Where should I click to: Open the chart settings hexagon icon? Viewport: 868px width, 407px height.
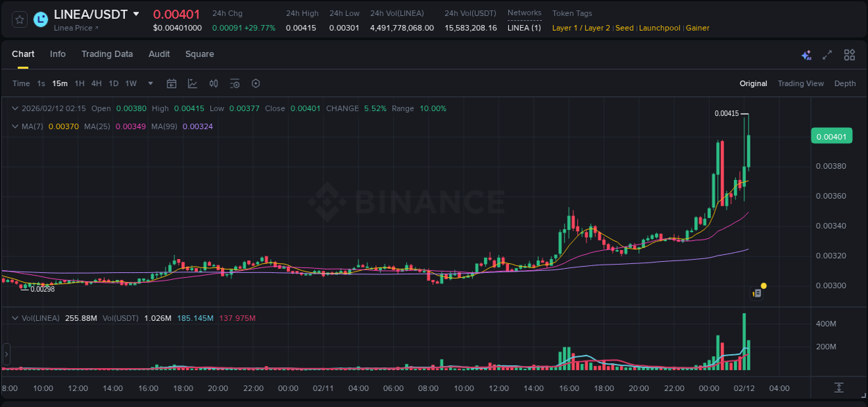point(256,83)
